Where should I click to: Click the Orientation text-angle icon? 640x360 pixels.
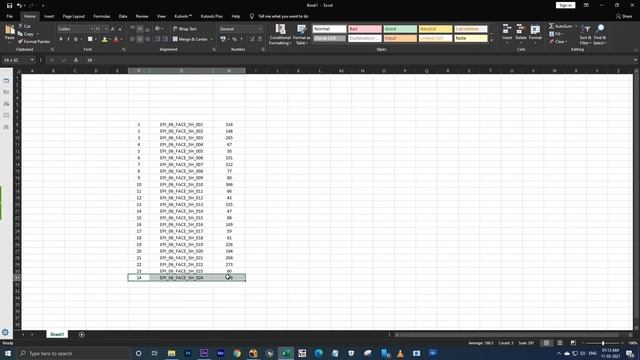[x=158, y=29]
